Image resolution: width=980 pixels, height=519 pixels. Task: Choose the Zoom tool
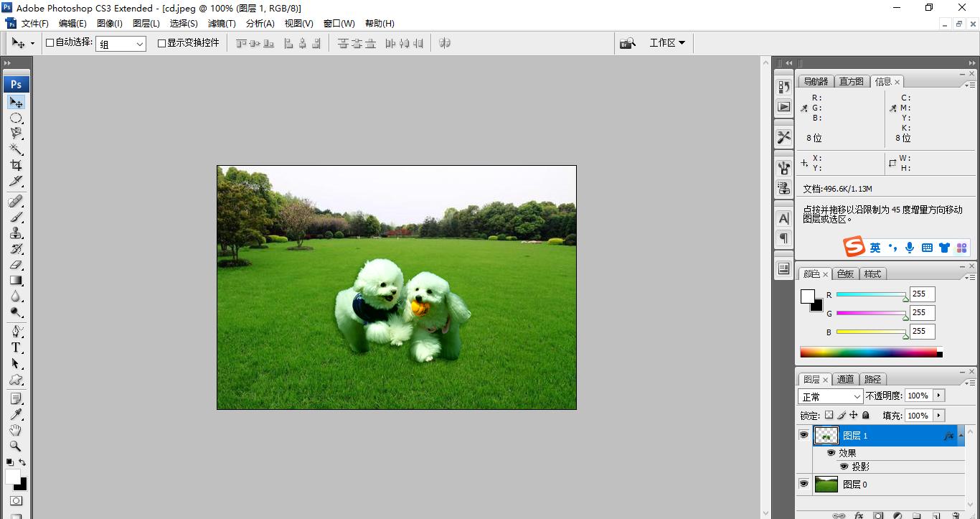coord(17,446)
